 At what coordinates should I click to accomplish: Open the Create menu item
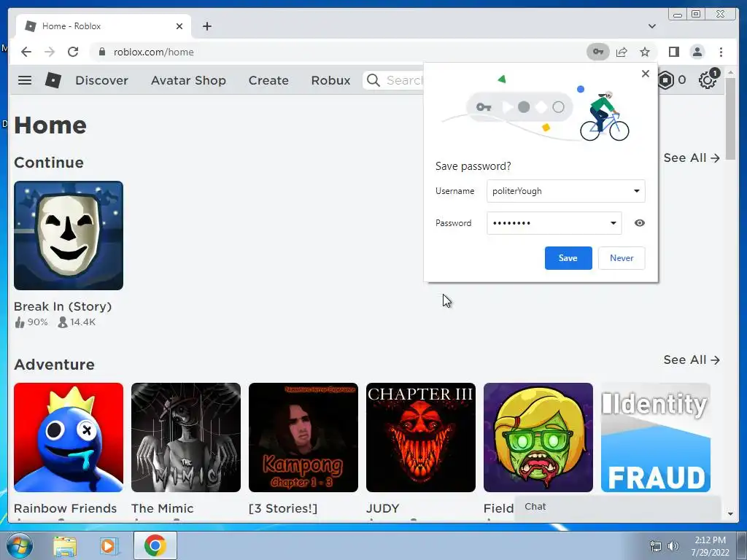pos(268,80)
